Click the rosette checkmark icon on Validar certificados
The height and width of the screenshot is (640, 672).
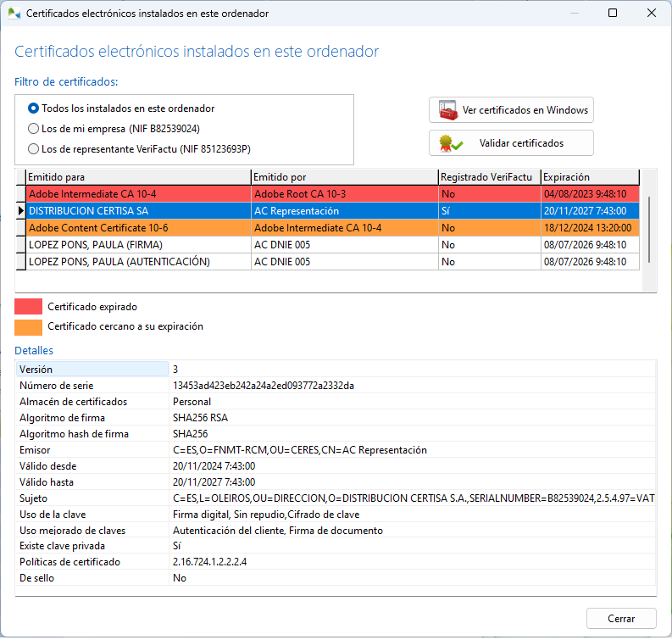[447, 143]
